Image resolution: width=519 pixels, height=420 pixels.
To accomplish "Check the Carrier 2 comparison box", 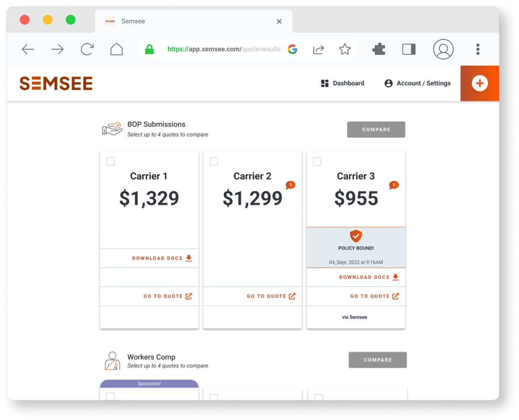I will point(214,162).
